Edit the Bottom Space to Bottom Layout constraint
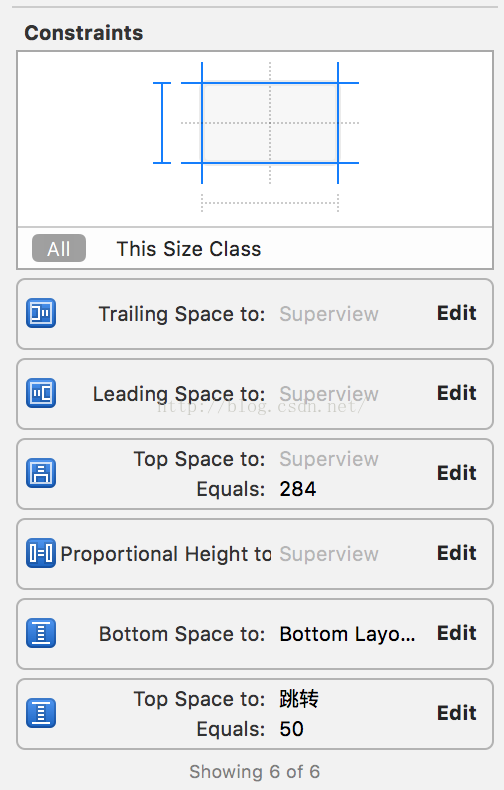The height and width of the screenshot is (790, 504). (456, 633)
